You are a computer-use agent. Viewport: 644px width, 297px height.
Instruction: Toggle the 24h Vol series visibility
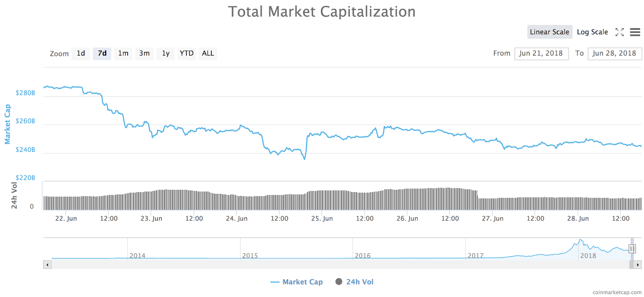click(361, 282)
